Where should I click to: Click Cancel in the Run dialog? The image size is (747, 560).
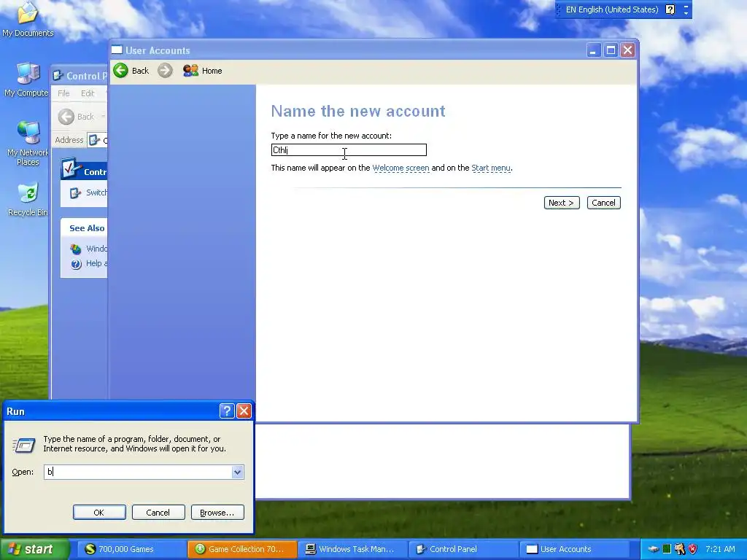click(158, 513)
